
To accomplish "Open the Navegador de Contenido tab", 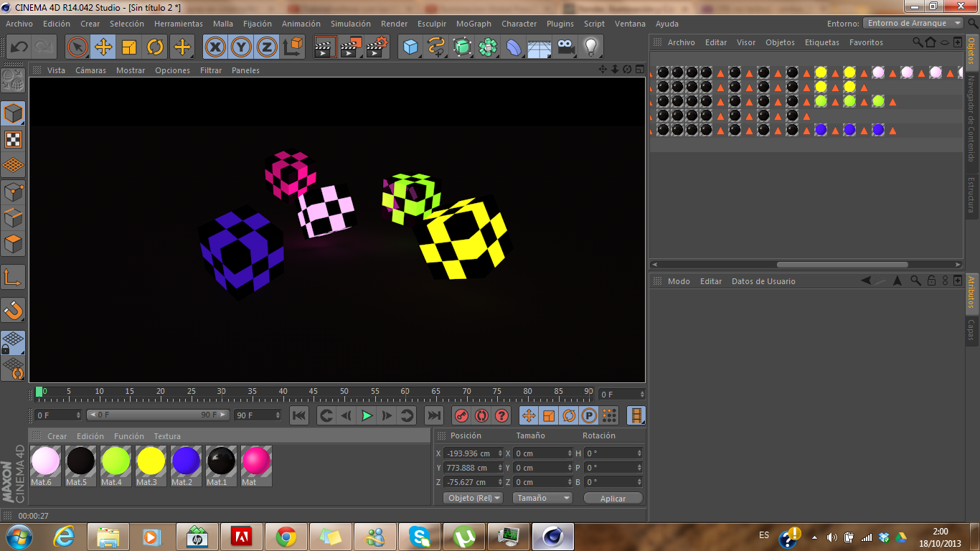I will tap(971, 119).
